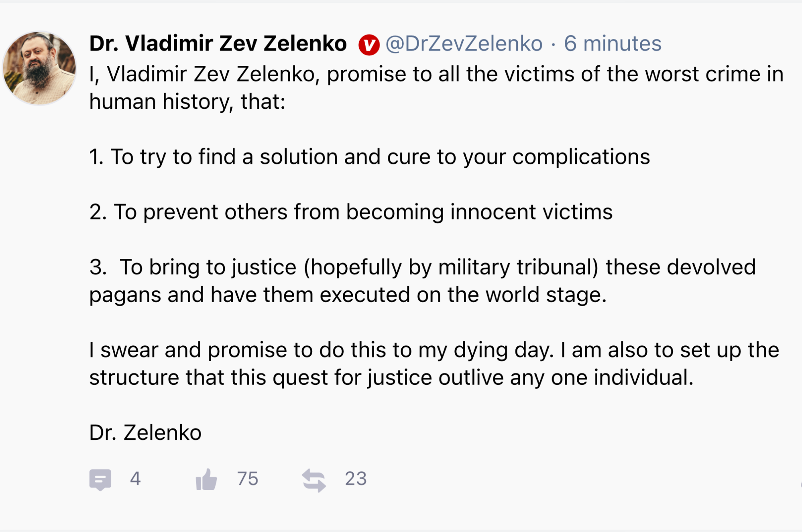Open the Dr. Vladimir Zev Zelenko profile name
Screen dimensions: 802x532
pos(218,43)
